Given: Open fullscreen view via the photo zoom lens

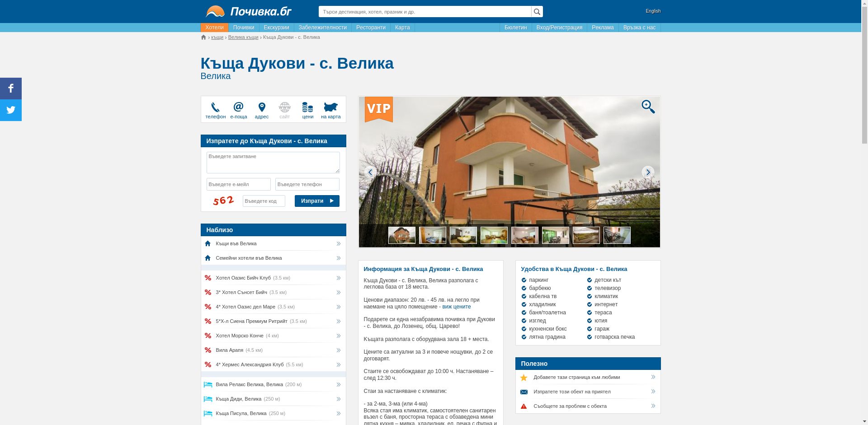Looking at the screenshot, I should point(648,107).
